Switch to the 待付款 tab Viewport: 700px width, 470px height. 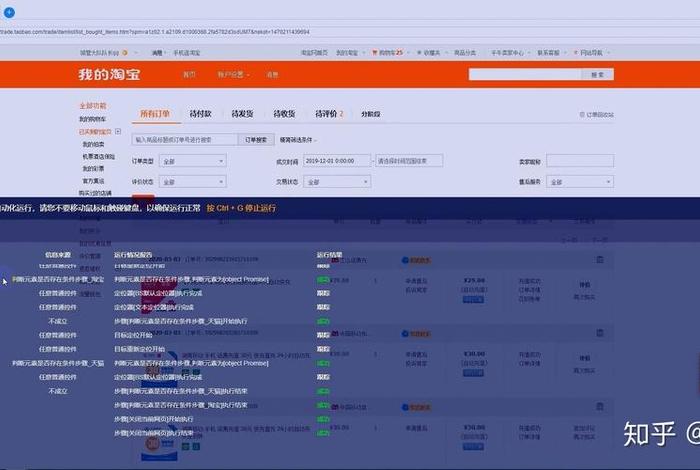coord(200,114)
